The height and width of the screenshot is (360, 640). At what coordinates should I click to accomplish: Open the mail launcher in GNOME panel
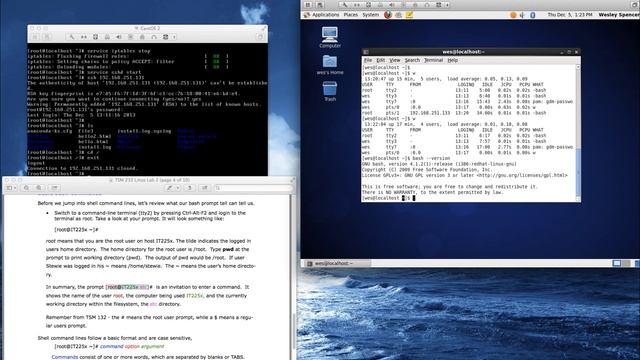pyautogui.click(x=398, y=15)
